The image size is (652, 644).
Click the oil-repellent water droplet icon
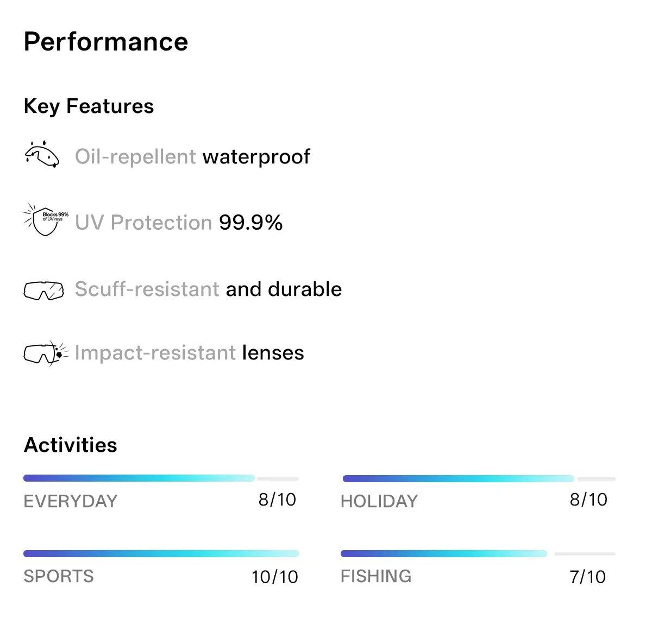[x=42, y=154]
